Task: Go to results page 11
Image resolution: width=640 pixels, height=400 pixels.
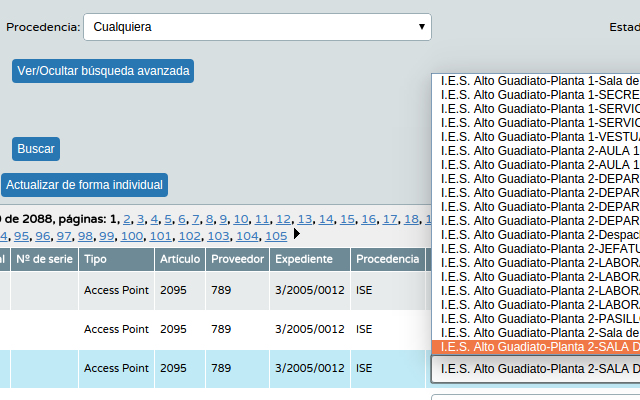Action: (x=262, y=219)
